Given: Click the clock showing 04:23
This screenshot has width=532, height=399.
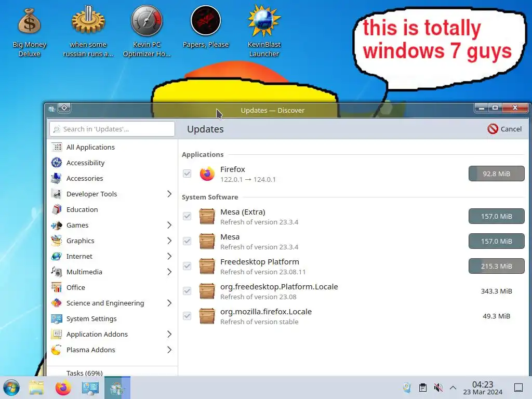Looking at the screenshot, I should click(x=483, y=384).
